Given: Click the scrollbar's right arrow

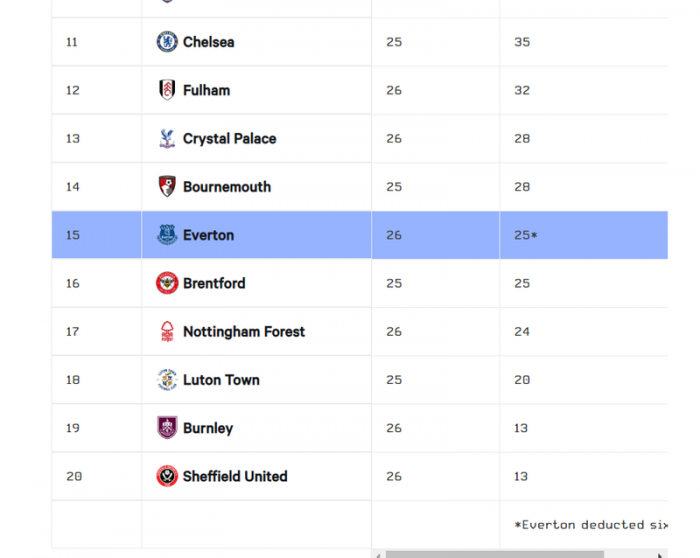Looking at the screenshot, I should pyautogui.click(x=660, y=554).
